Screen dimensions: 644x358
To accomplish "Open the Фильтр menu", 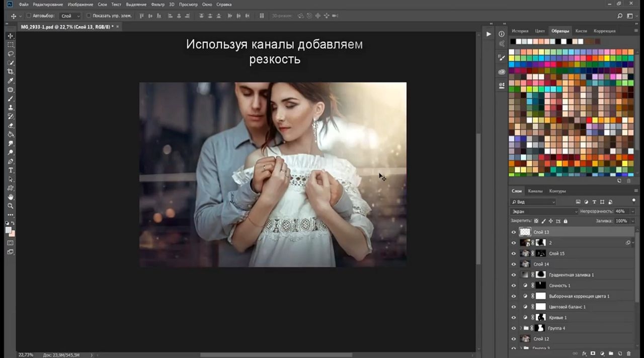I will [157, 4].
